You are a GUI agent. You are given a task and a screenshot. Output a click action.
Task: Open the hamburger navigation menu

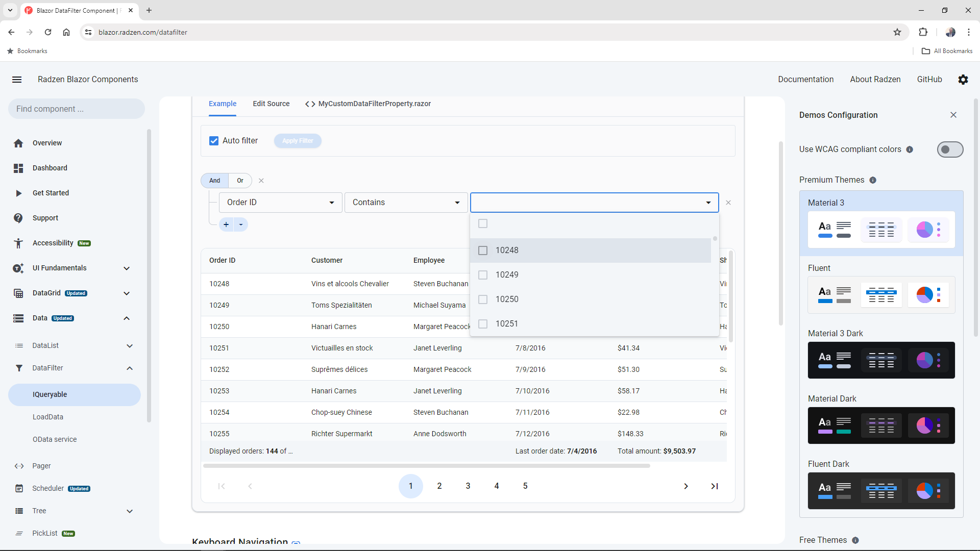click(17, 80)
